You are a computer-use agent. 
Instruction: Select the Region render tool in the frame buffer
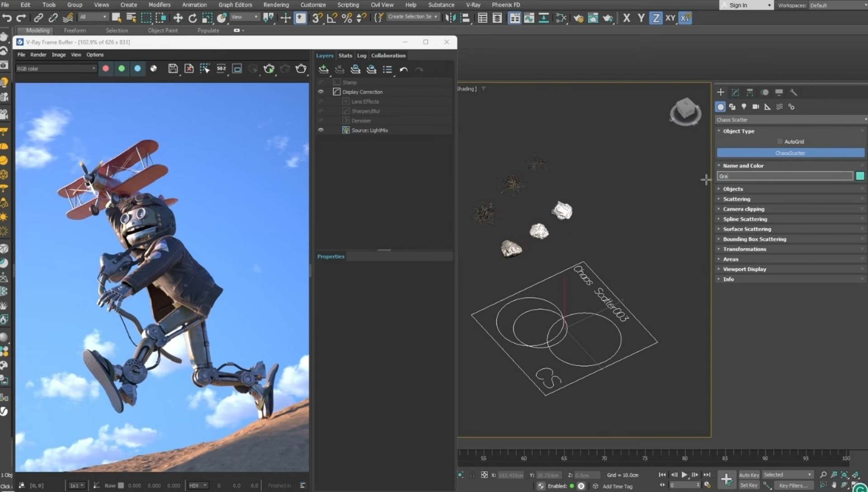(x=205, y=69)
